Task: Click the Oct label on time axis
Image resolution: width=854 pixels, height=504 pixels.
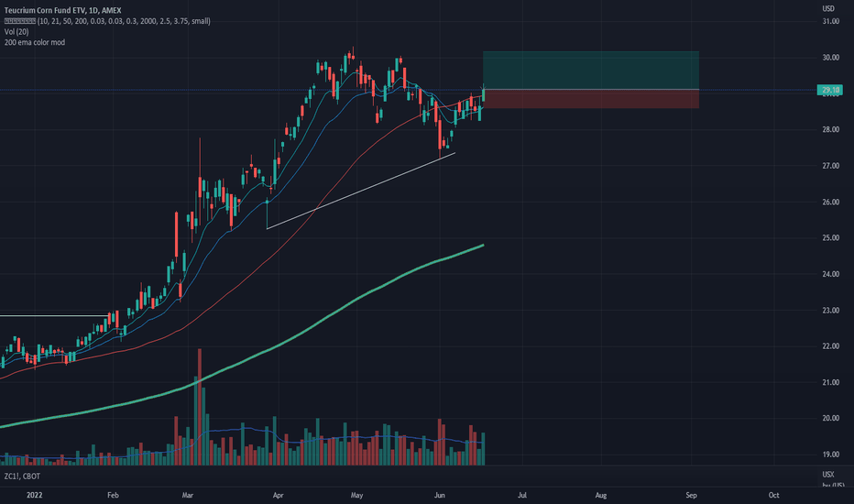Action: pos(773,495)
